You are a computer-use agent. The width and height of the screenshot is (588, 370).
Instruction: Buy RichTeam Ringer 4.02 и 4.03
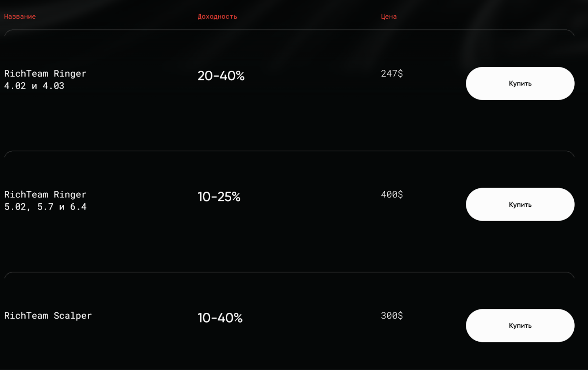(520, 83)
